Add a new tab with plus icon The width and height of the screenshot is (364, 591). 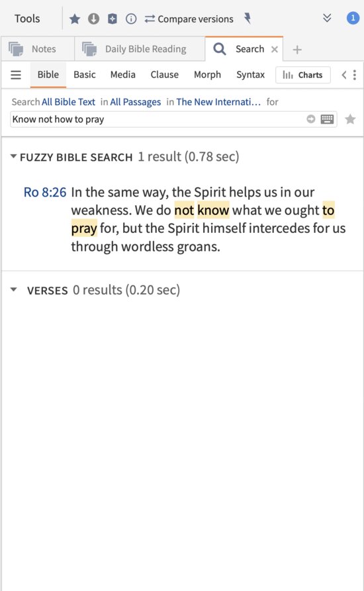297,50
